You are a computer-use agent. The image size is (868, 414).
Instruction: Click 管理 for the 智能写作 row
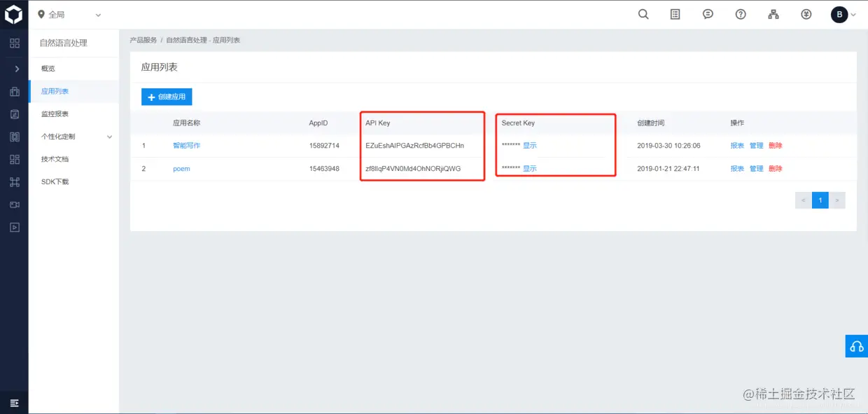point(757,146)
